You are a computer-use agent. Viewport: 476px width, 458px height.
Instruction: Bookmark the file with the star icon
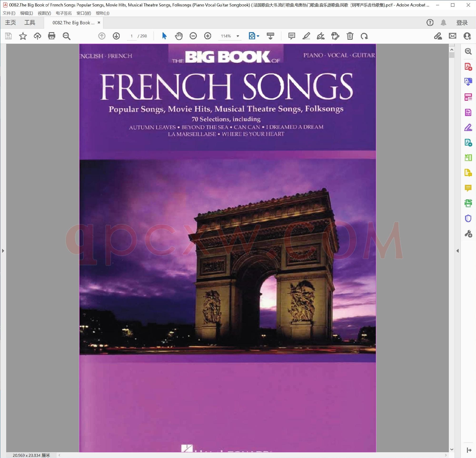23,36
